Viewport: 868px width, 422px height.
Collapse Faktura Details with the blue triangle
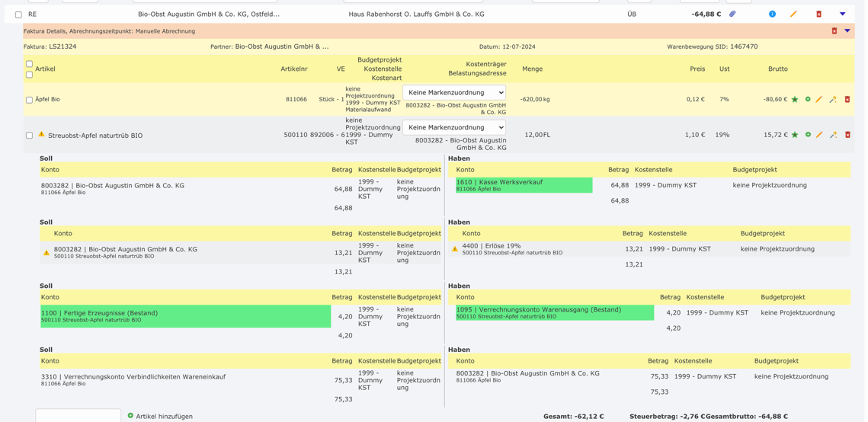(x=847, y=31)
